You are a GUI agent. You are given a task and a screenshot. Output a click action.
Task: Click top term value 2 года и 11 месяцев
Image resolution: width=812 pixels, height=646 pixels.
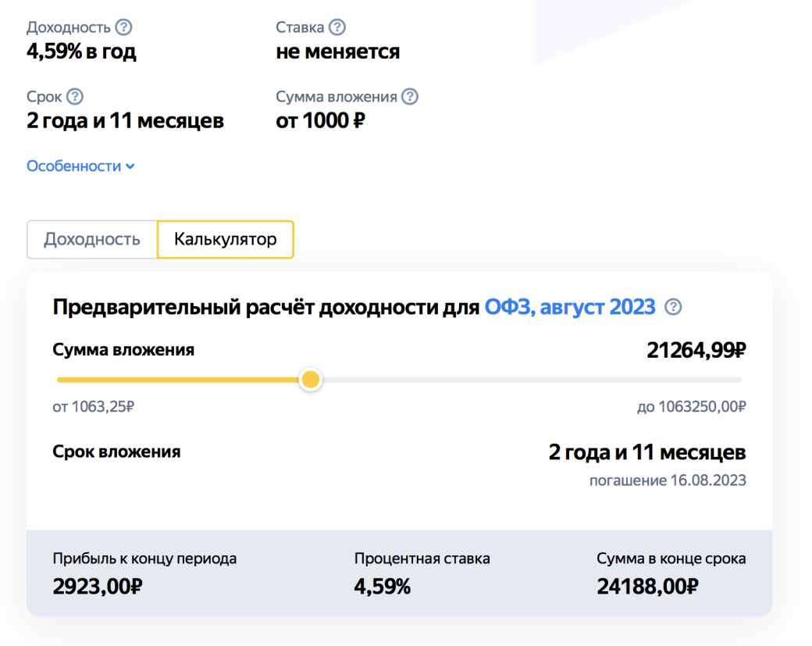click(125, 121)
